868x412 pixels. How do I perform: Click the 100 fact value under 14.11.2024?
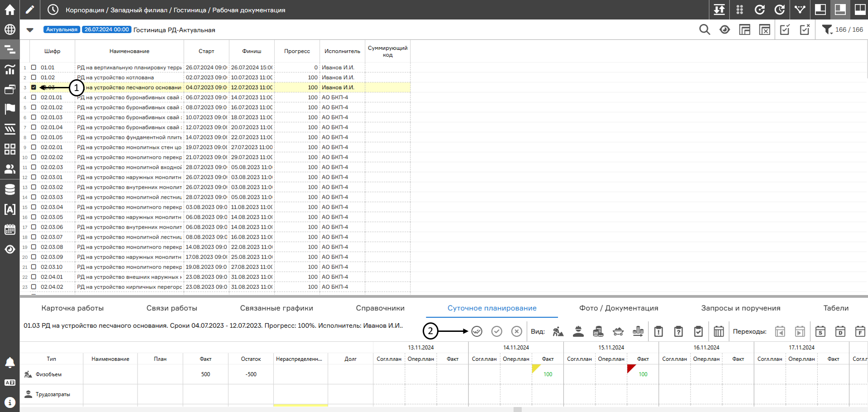(x=548, y=374)
